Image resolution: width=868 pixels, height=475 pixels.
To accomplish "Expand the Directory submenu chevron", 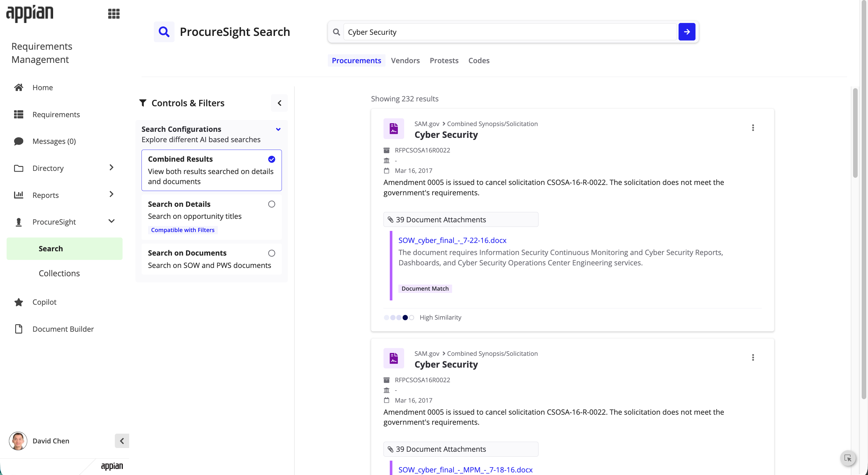I will pos(112,167).
